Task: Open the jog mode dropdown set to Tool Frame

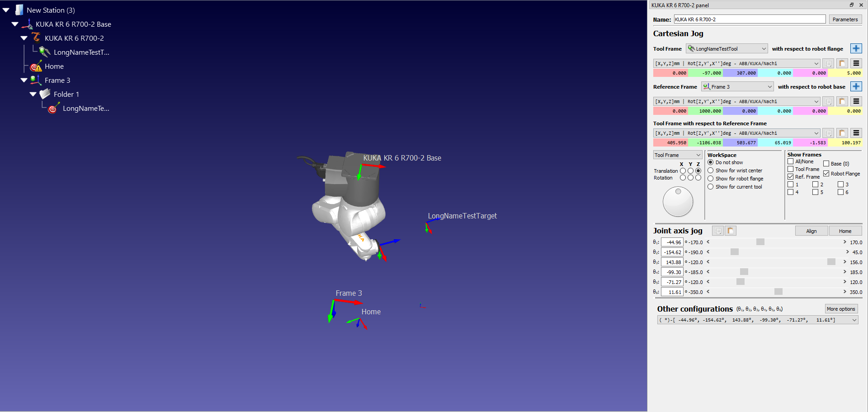Action: (678, 155)
